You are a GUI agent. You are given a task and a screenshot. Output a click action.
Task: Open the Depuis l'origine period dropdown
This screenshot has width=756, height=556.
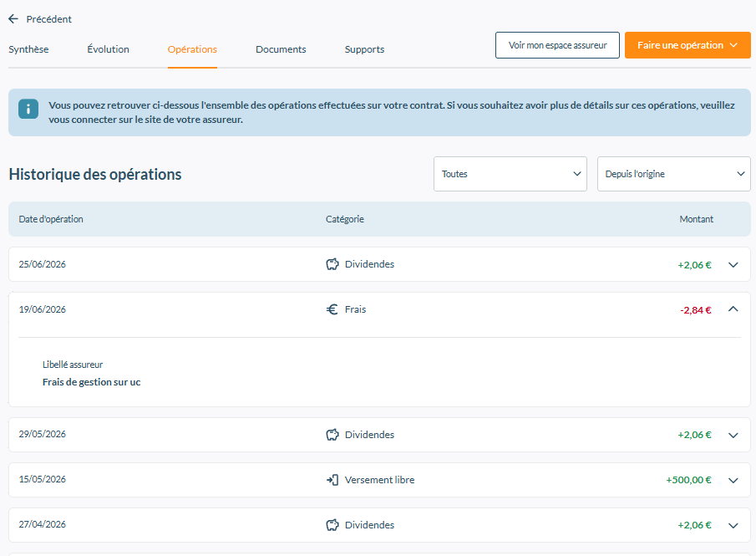(x=673, y=174)
